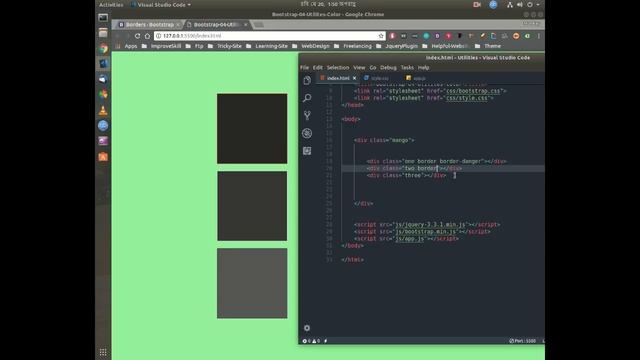This screenshot has height=360, width=640.
Task: Open Google Chrome from the Ubuntu dock
Action: [103, 49]
